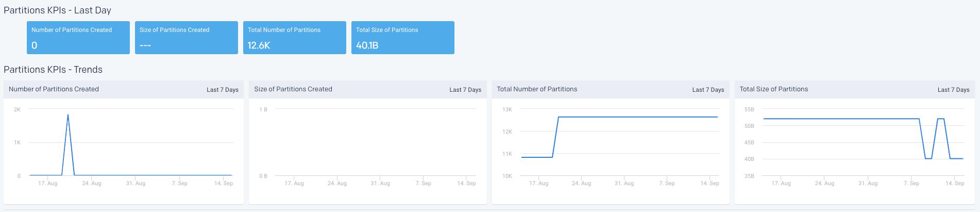Open the Total Size of Partitions KPI tile
Screen dimensions: 980x212
click(403, 38)
